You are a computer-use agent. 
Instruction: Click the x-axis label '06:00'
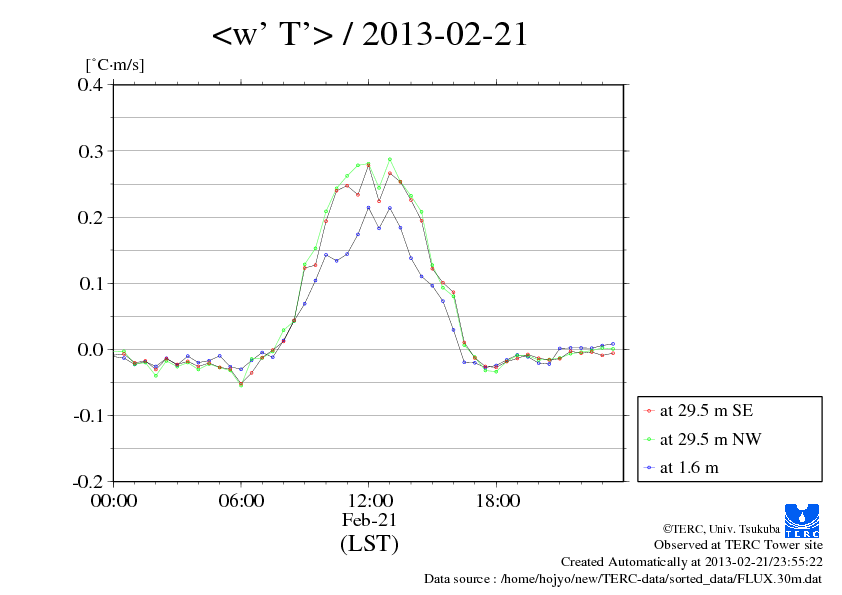point(241,501)
